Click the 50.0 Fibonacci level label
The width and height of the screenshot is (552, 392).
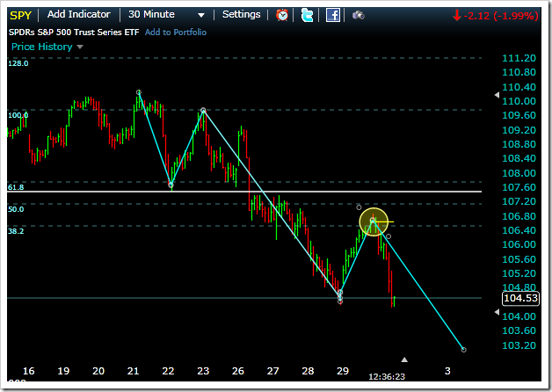16,209
